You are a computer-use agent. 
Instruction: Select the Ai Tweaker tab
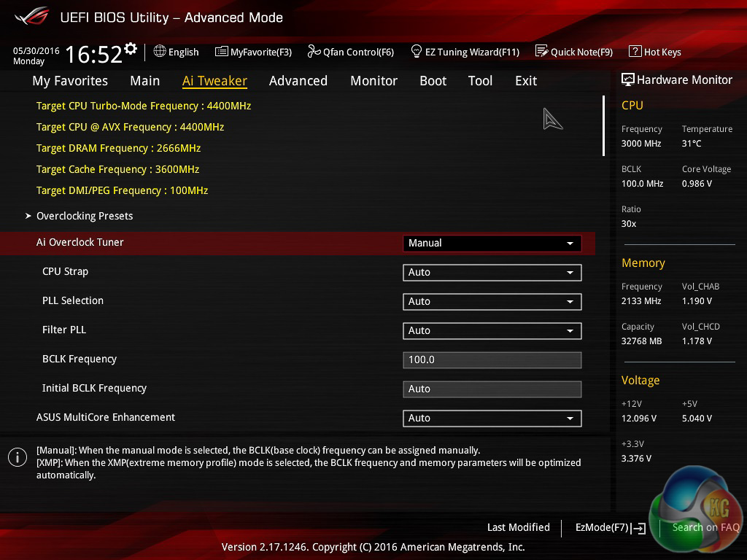[x=214, y=81]
